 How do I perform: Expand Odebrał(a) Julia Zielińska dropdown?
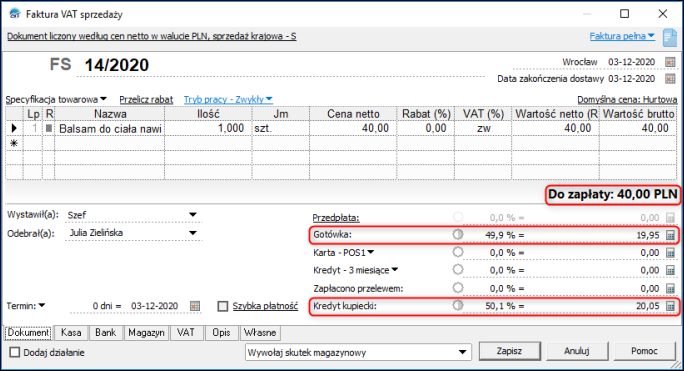(193, 233)
